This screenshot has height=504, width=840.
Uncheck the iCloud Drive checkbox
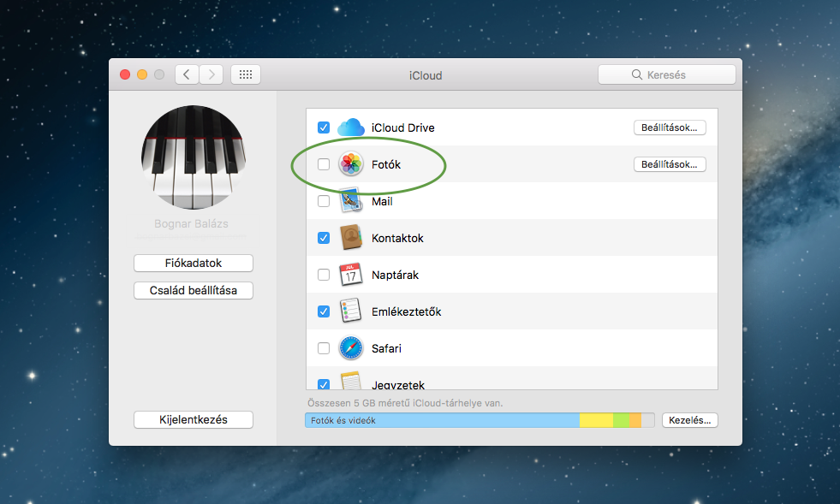coord(324,127)
